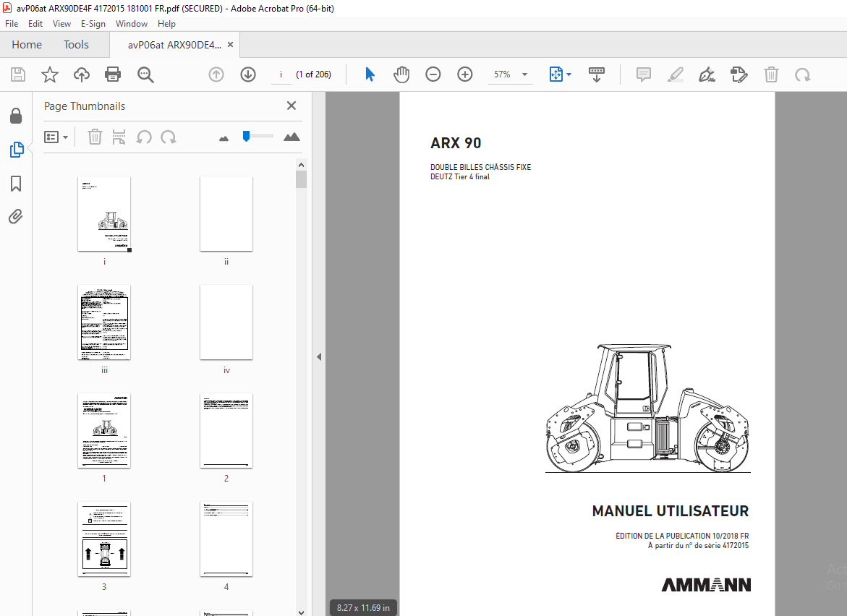The width and height of the screenshot is (847, 616).
Task: Close the Page Thumbnails panel
Action: [x=291, y=106]
